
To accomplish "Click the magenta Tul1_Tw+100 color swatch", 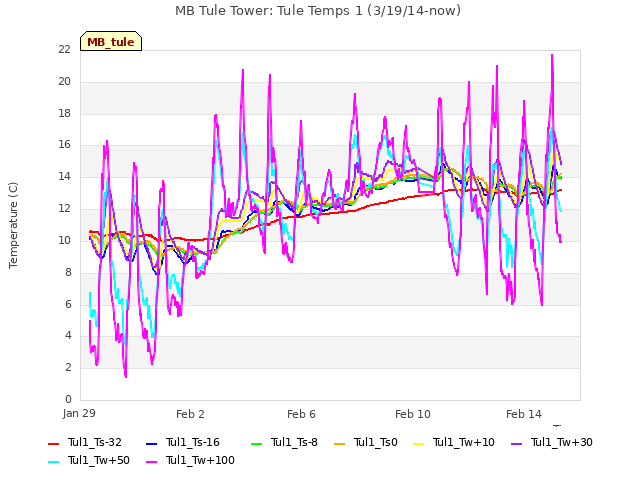I will pyautogui.click(x=151, y=462).
